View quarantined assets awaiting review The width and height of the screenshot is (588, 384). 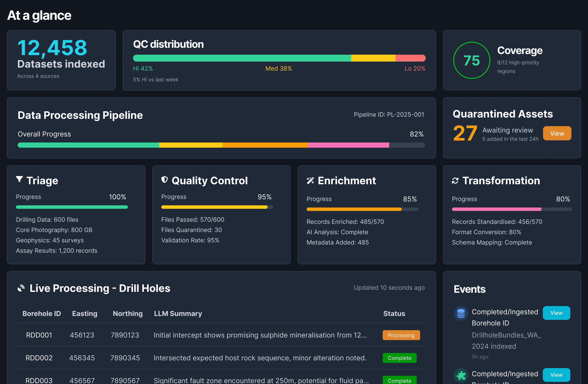coord(557,133)
